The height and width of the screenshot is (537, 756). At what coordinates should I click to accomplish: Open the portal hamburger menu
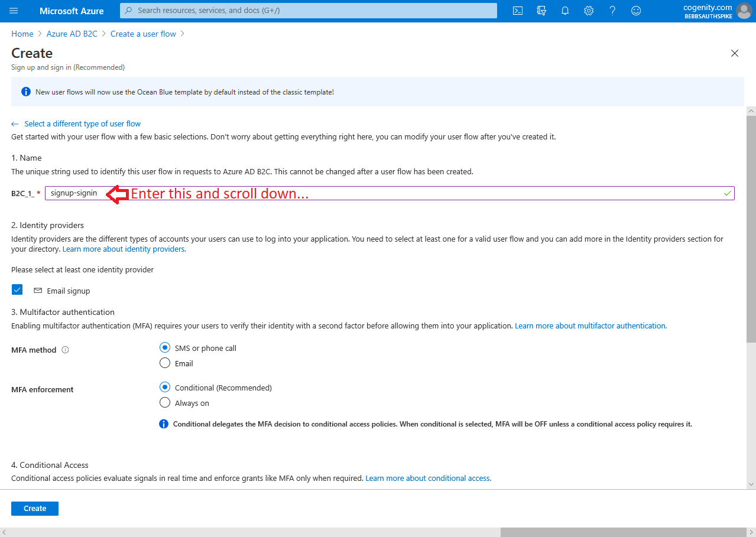[x=13, y=11]
